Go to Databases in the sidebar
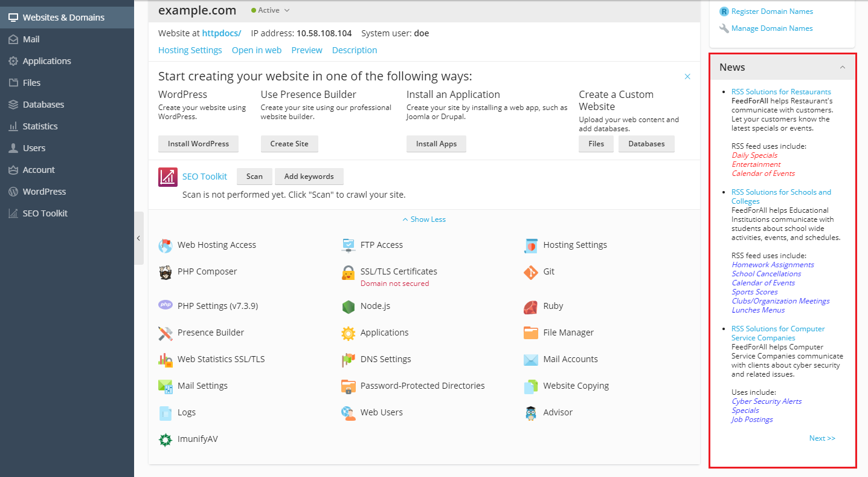Viewport: 868px width, 477px height. coord(43,105)
